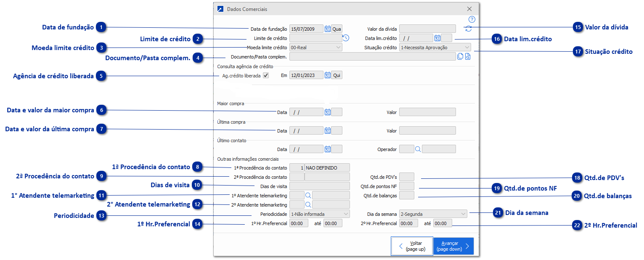
Task: Click the Dias de visita input field
Action: 319,186
